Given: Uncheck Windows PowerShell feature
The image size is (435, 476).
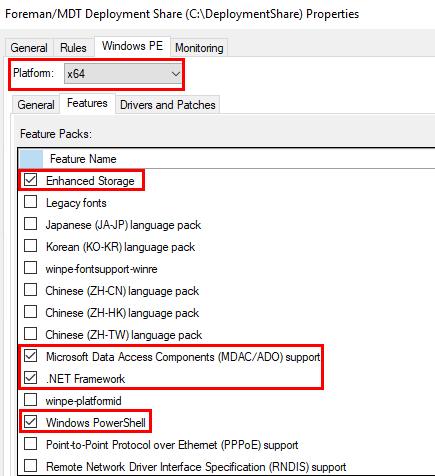Looking at the screenshot, I should [30, 422].
